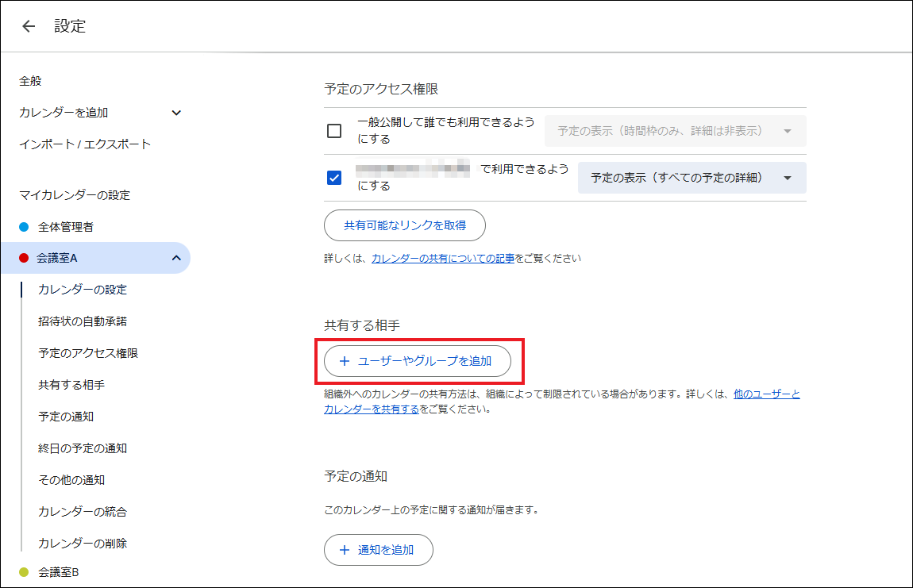Open the greyed 予定の表示（時間枠のみ） dropdown
913x588 pixels.
[675, 131]
